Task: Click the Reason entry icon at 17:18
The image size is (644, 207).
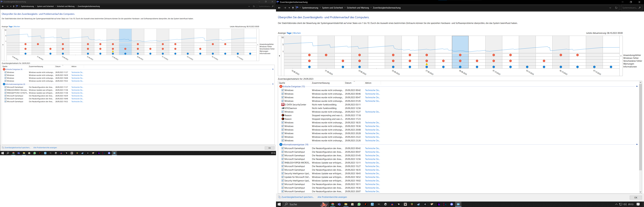Action: tap(283, 115)
